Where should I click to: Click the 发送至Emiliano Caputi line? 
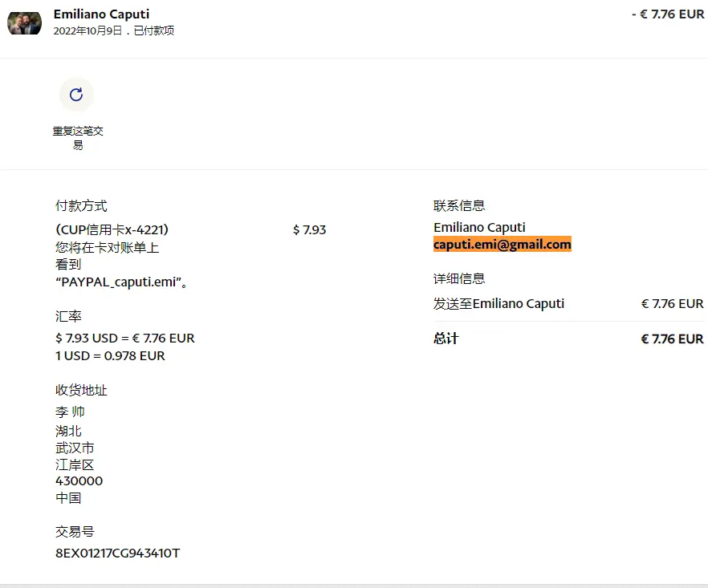tap(498, 304)
